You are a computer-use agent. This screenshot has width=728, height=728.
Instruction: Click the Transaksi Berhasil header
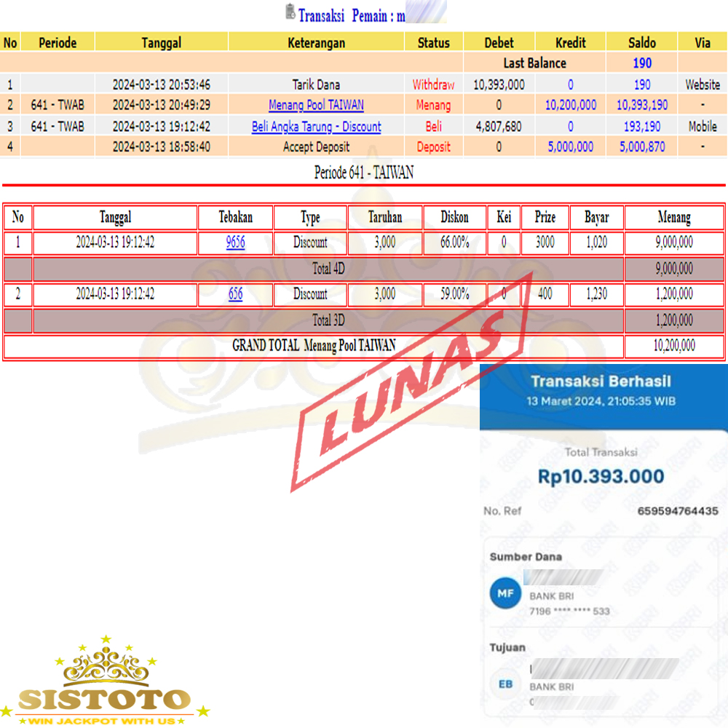pyautogui.click(x=601, y=381)
